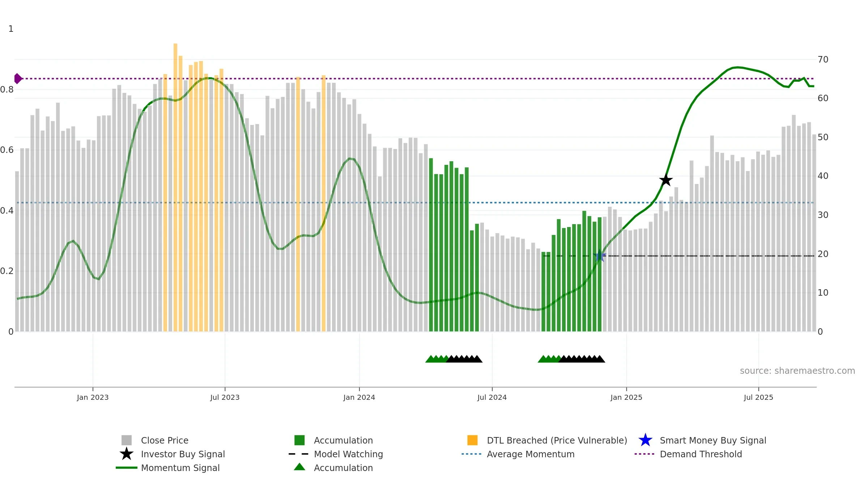Click the blue Smart Money Buy Signal star icon
Screen dimensions: 868x488
coord(645,440)
